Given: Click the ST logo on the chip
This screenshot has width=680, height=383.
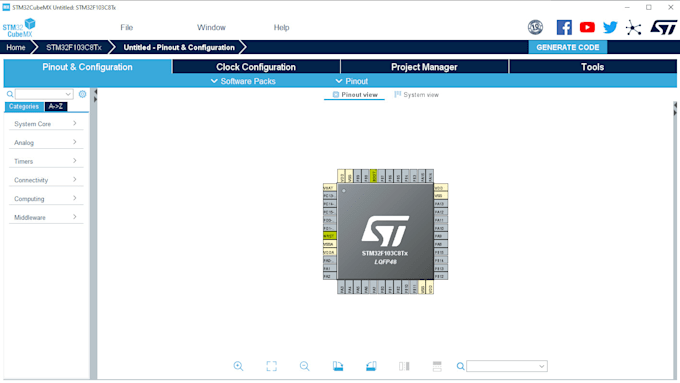Looking at the screenshot, I should coord(386,230).
